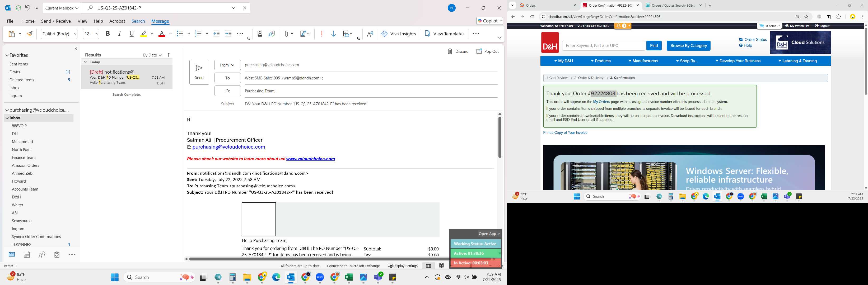Viewport: 868px width, 285px height.
Task: Toggle bulleted list formatting
Action: tap(180, 34)
